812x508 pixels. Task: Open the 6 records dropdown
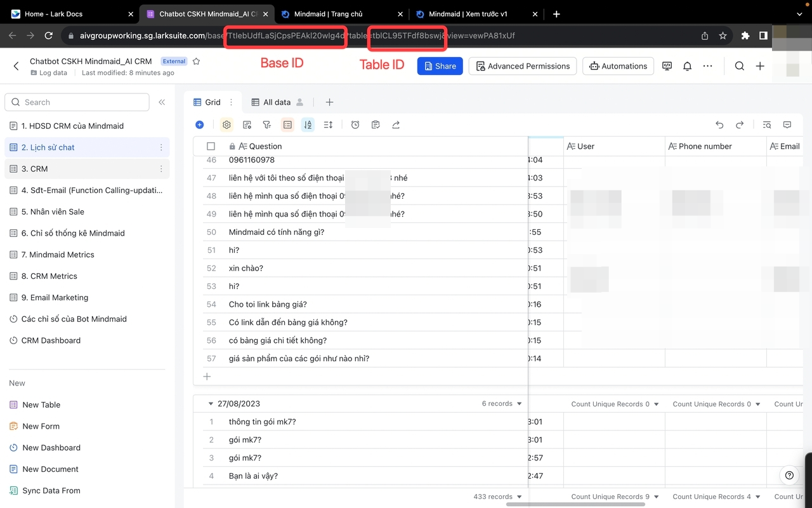[x=502, y=404]
